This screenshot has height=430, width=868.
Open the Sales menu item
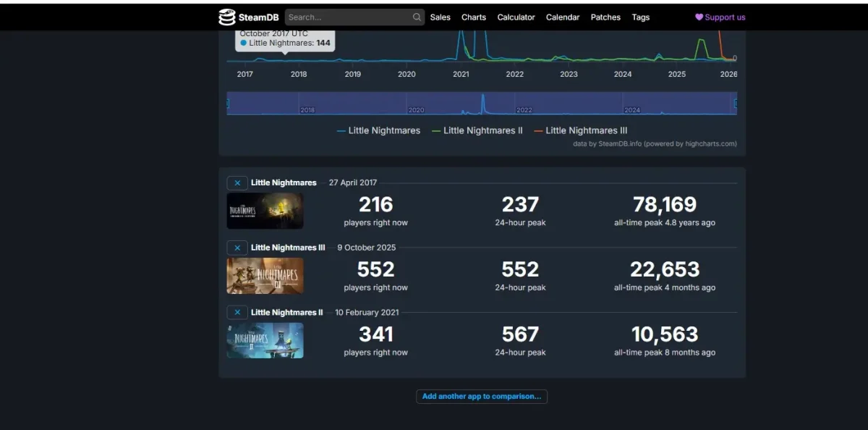coord(440,17)
